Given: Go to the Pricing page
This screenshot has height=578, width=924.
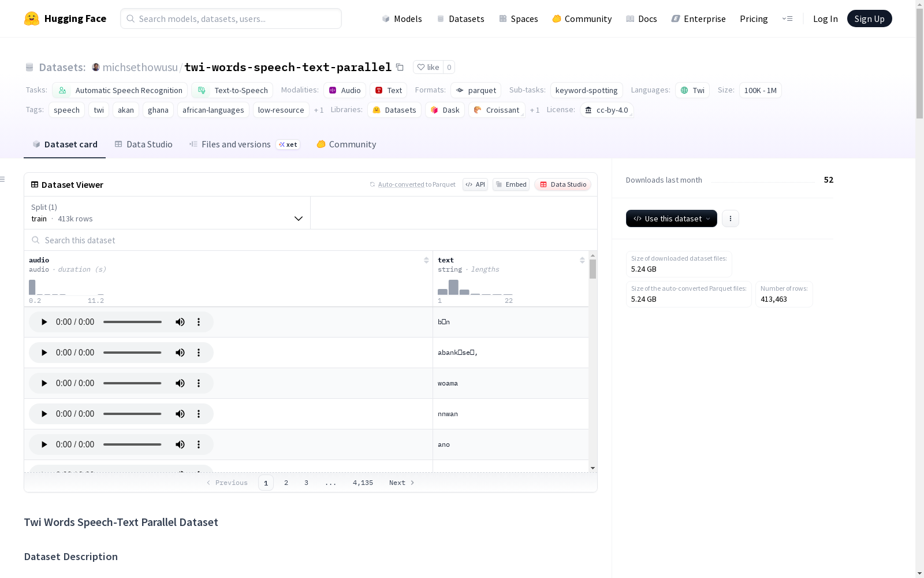Looking at the screenshot, I should point(754,18).
